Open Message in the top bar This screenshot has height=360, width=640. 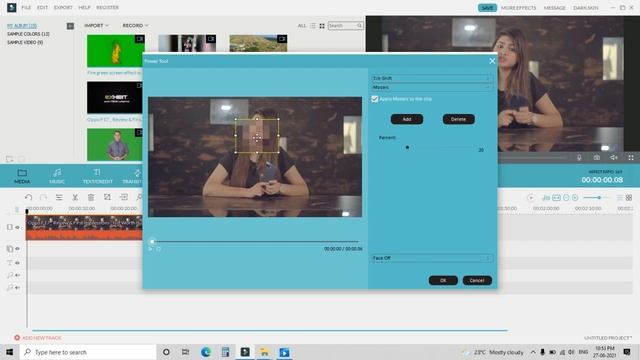point(554,8)
